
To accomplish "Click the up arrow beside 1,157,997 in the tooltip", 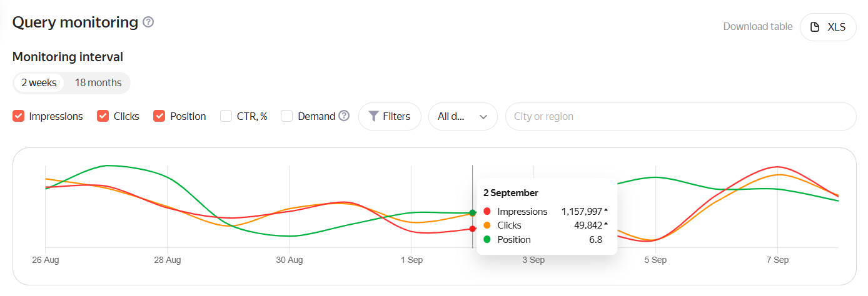I will 605,210.
